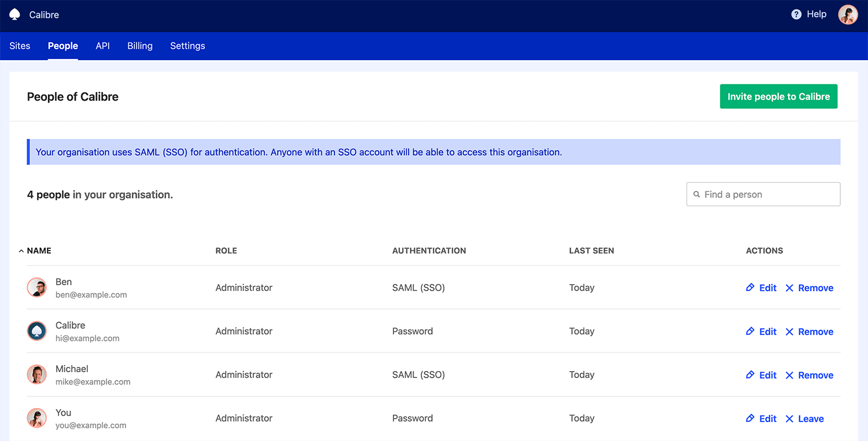Screen dimensions: 868x441
Task: Select the API tab
Action: click(x=102, y=46)
